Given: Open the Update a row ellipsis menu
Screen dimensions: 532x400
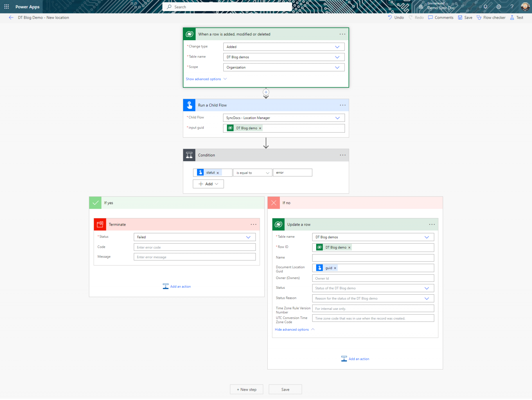Looking at the screenshot, I should pyautogui.click(x=432, y=224).
